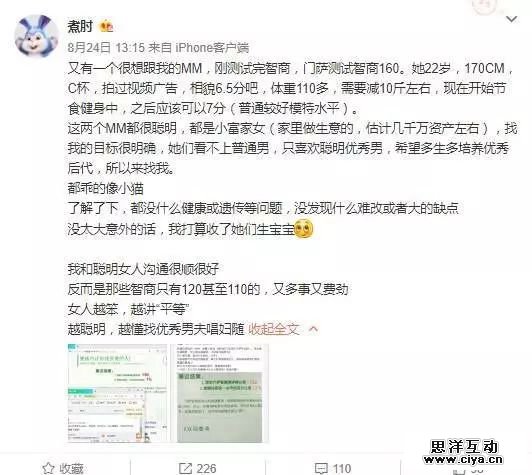Open reposts count 226

[206, 469]
